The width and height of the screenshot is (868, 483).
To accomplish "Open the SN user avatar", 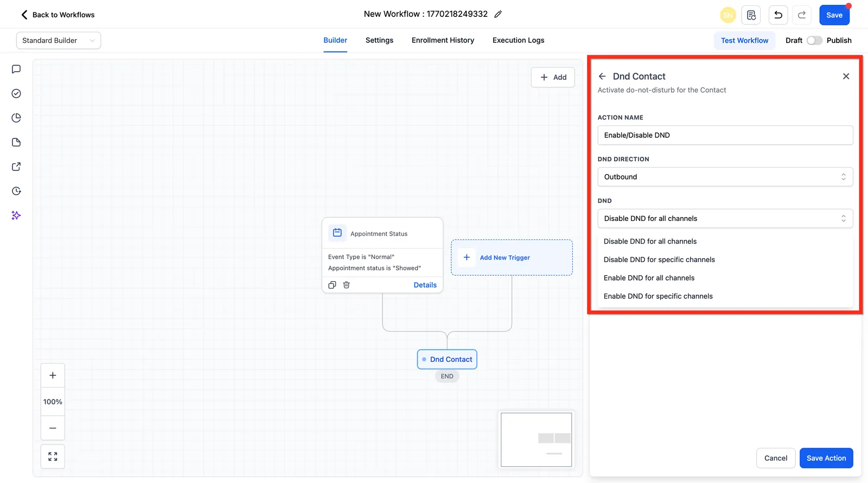I will coord(727,15).
